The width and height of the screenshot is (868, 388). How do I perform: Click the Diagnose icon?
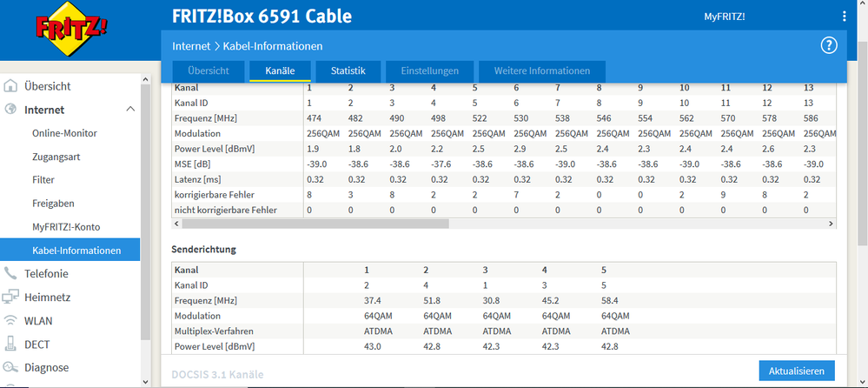click(x=10, y=367)
